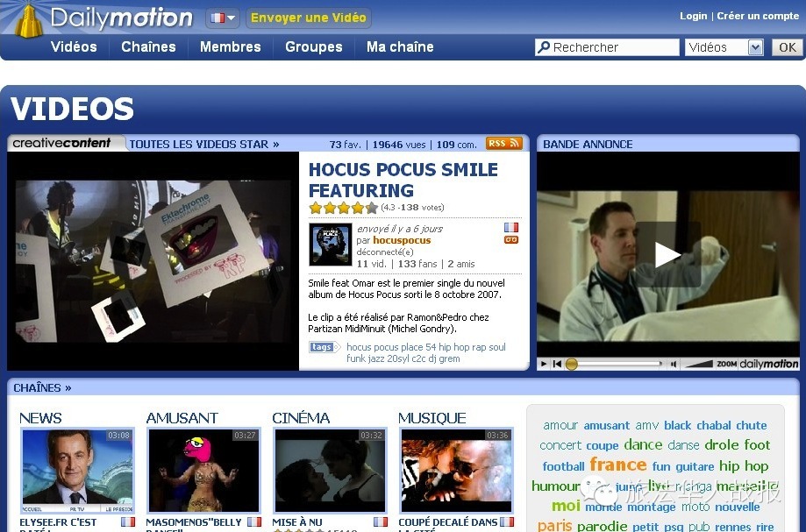Open the MUSIQUE 03:36 video thumbnail
Image resolution: width=806 pixels, height=532 pixels.
(x=456, y=471)
